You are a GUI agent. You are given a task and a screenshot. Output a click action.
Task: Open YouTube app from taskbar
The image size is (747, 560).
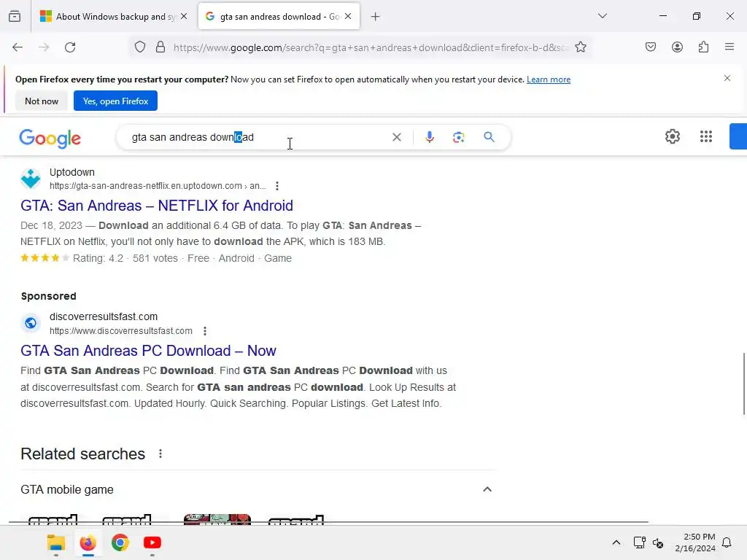[x=152, y=542]
